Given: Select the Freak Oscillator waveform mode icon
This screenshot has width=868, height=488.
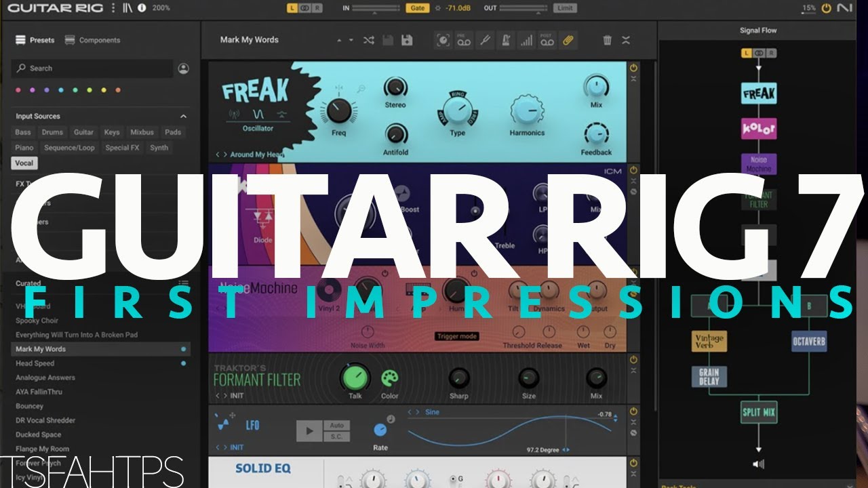Looking at the screenshot, I should tap(258, 114).
